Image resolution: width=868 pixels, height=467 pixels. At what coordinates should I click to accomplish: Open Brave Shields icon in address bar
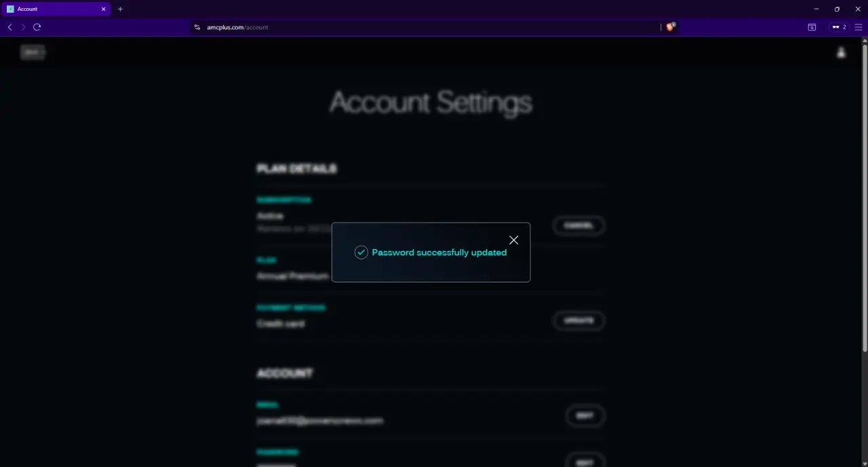point(671,27)
